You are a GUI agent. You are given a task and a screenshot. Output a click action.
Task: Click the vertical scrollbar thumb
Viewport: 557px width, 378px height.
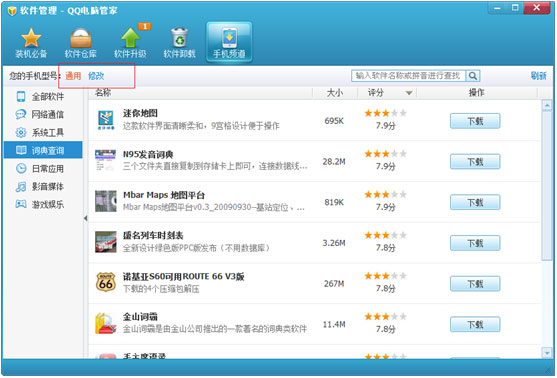click(546, 186)
